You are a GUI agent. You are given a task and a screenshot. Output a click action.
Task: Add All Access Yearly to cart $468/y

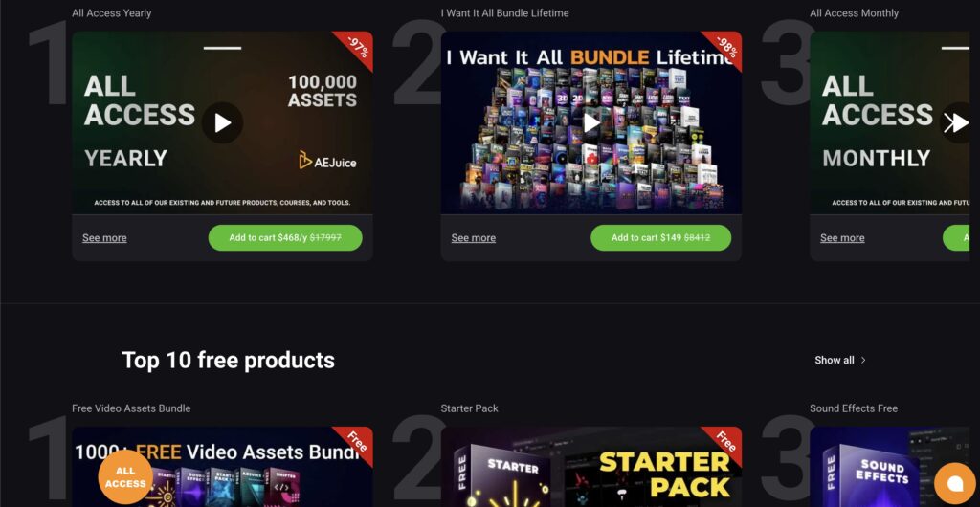click(x=285, y=238)
